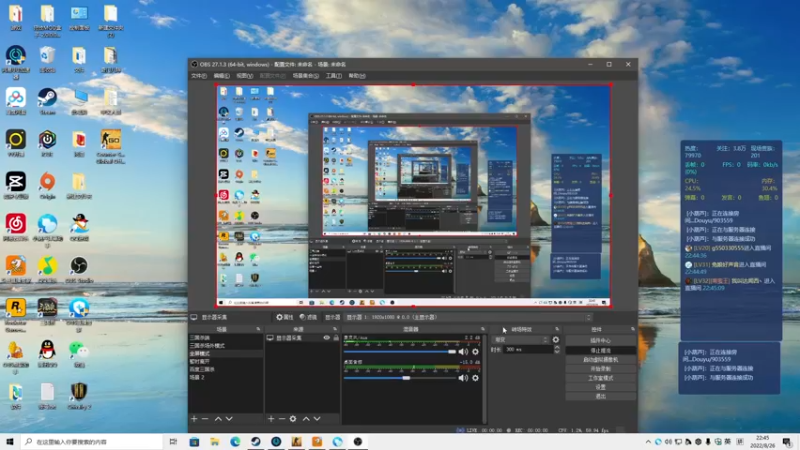This screenshot has height=450, width=800.
Task: Open second audio track settings gear
Action: tap(476, 378)
